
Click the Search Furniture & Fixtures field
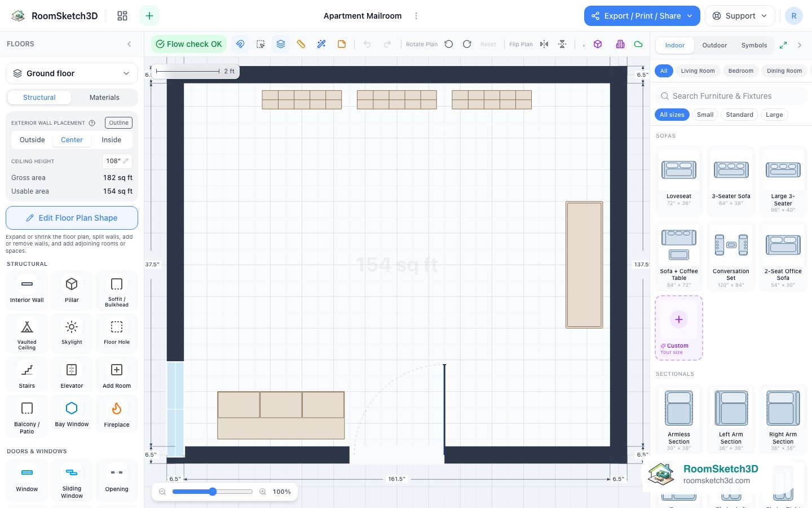click(731, 96)
